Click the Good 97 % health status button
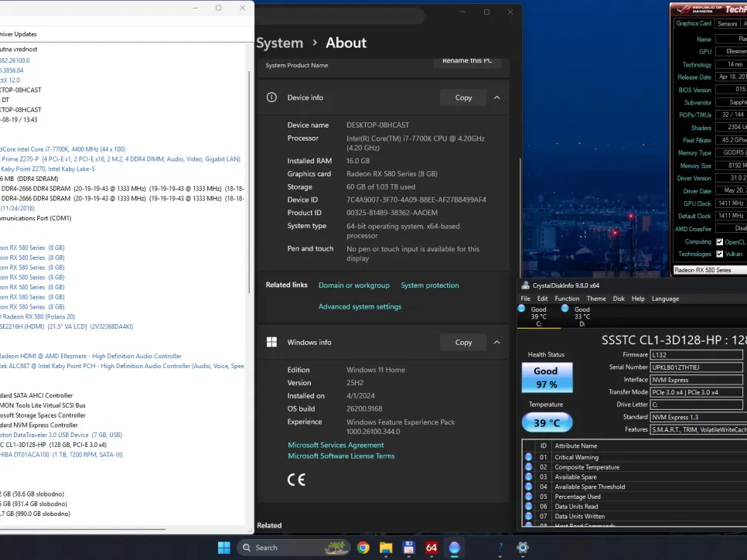Screen dimensions: 747x560 point(547,377)
